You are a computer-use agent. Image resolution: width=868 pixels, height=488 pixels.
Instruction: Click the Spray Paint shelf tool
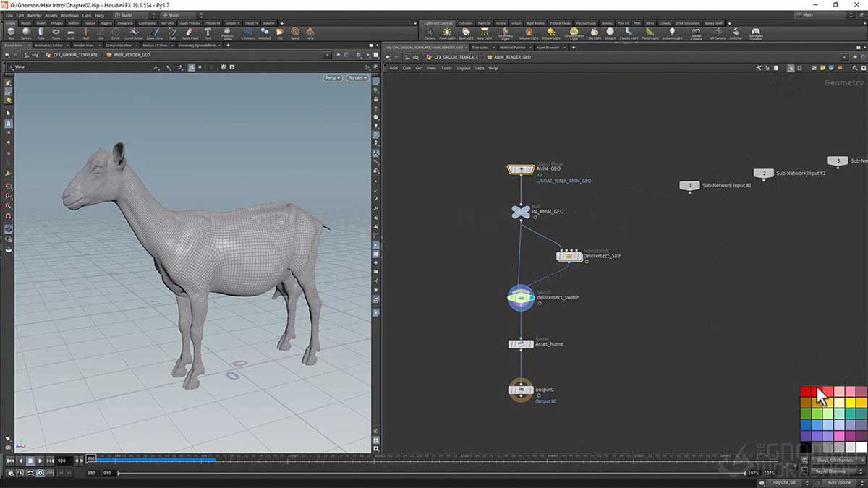tap(188, 32)
